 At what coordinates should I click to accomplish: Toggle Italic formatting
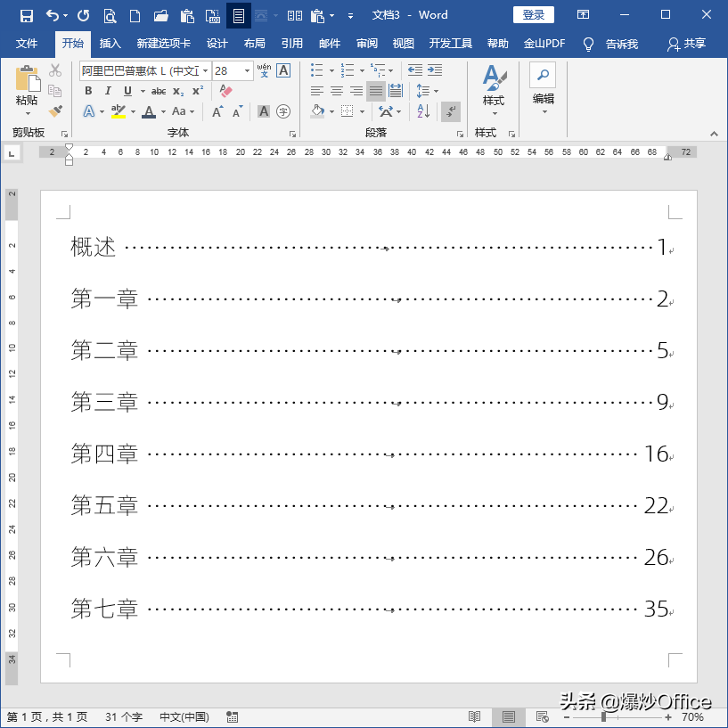coord(108,91)
